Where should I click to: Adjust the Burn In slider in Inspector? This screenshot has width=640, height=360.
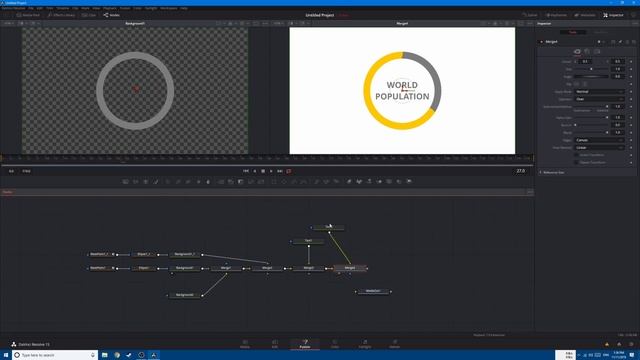(x=591, y=125)
